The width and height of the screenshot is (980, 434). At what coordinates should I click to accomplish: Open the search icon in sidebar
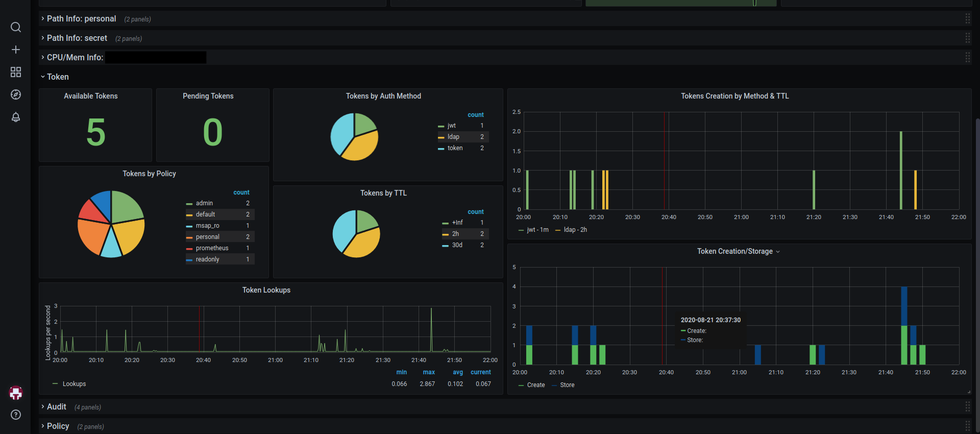[x=16, y=27]
